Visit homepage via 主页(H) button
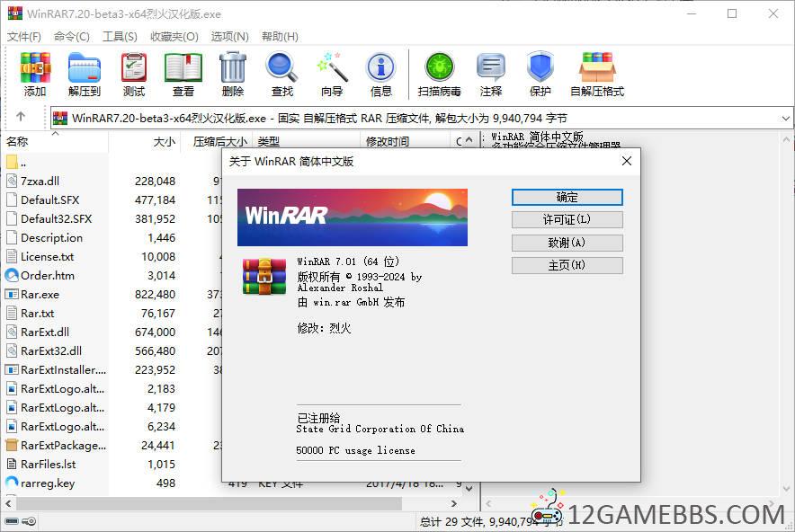The image size is (795, 532). [x=567, y=265]
